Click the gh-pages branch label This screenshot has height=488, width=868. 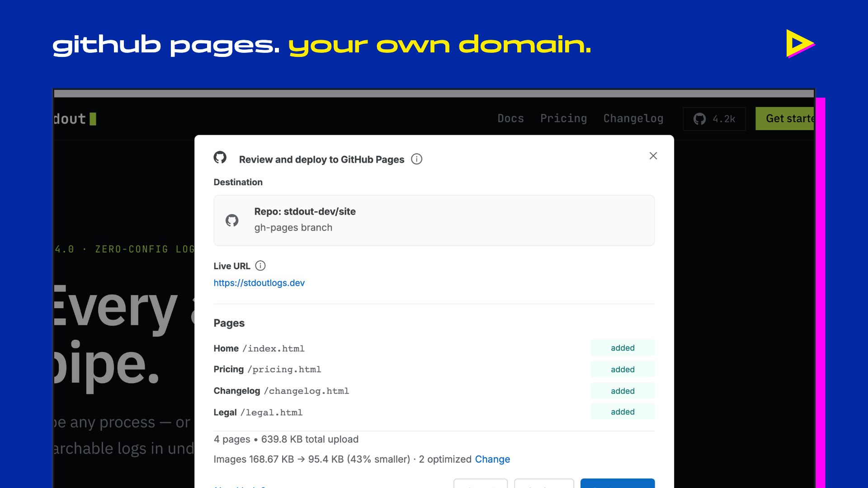pyautogui.click(x=293, y=228)
